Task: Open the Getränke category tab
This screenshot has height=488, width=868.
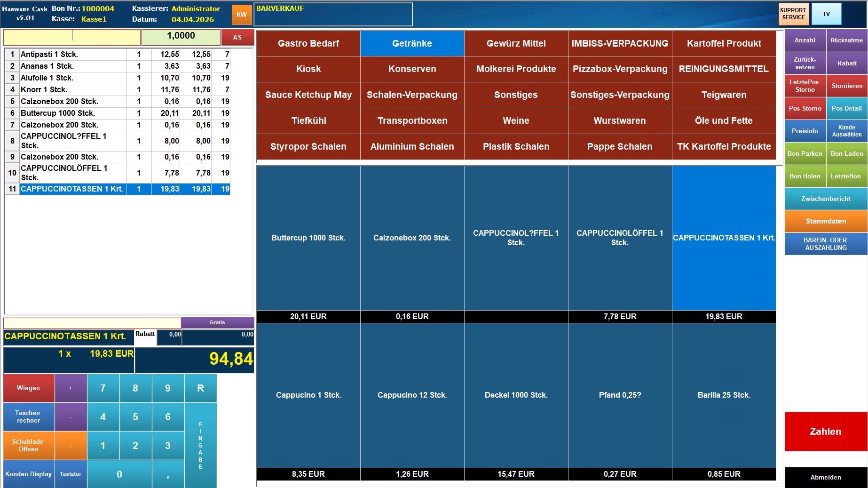Action: pos(412,43)
